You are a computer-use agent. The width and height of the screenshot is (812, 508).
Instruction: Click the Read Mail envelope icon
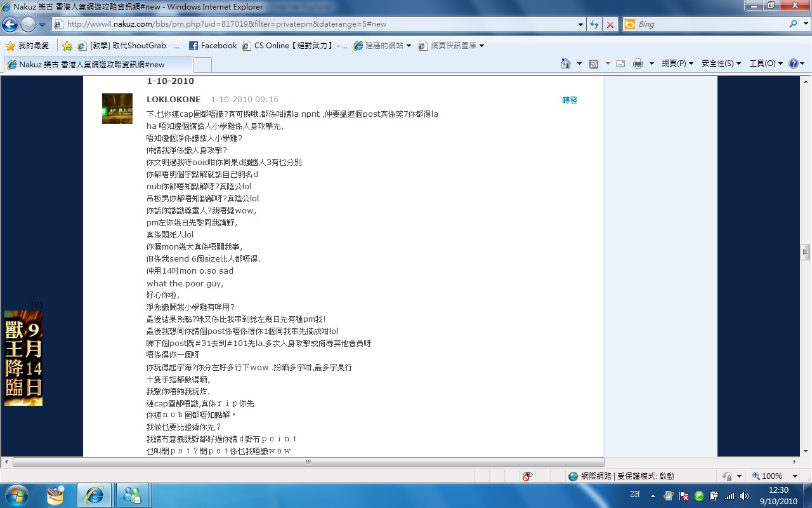[x=620, y=63]
